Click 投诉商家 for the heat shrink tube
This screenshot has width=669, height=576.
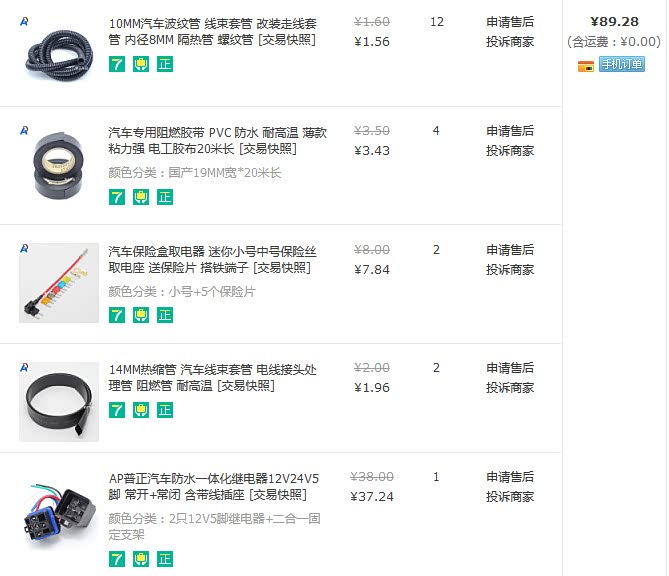510,388
